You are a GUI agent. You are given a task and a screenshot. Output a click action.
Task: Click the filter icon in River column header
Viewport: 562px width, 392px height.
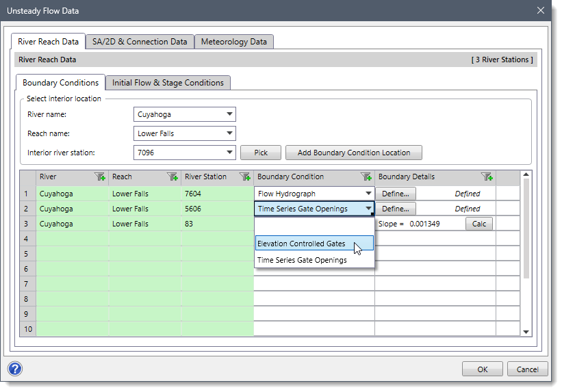coord(100,177)
